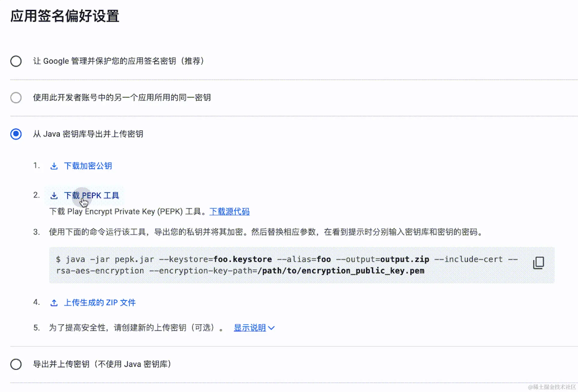Select the 导出并上传密钥 (不使用 Java 密钥库) radio
The height and width of the screenshot is (392, 578).
click(x=16, y=364)
